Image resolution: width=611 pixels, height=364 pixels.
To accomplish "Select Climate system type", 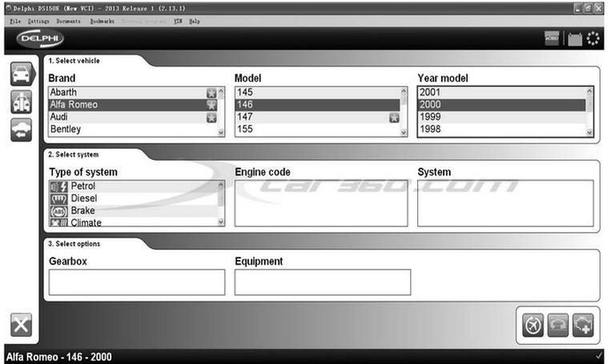I will click(x=133, y=222).
